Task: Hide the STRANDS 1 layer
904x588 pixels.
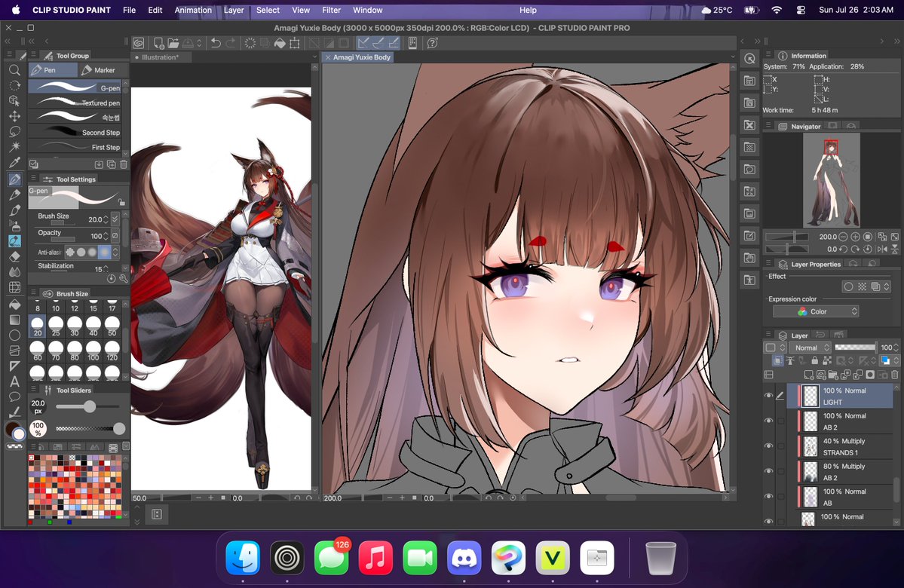Action: (768, 446)
